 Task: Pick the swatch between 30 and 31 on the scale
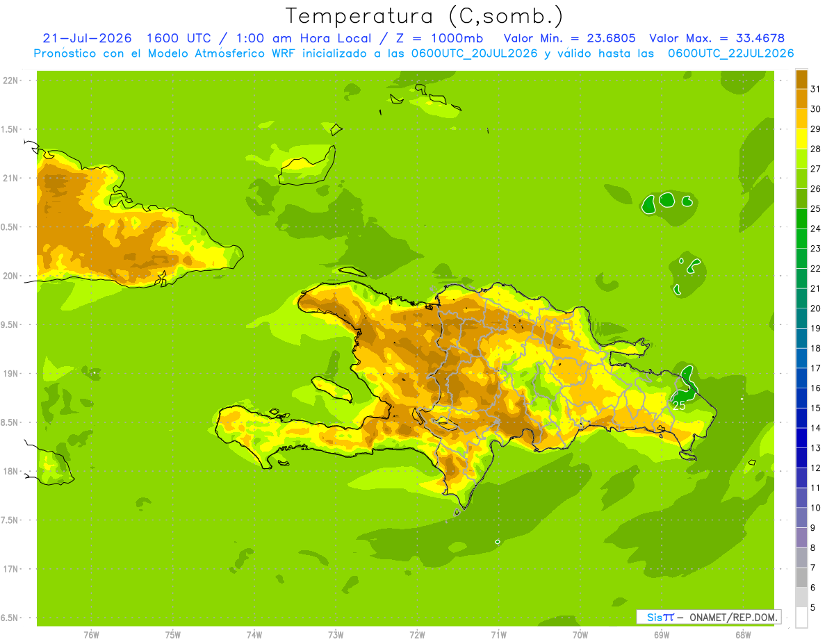tap(801, 99)
